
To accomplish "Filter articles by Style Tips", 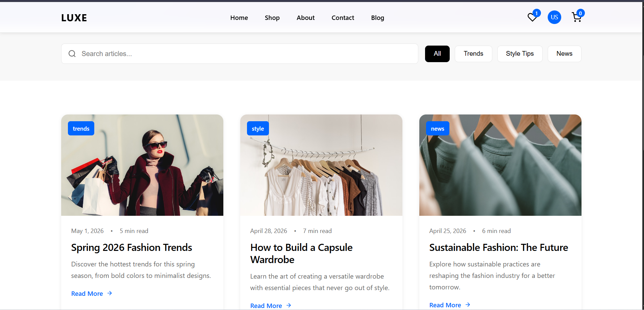I will click(520, 54).
